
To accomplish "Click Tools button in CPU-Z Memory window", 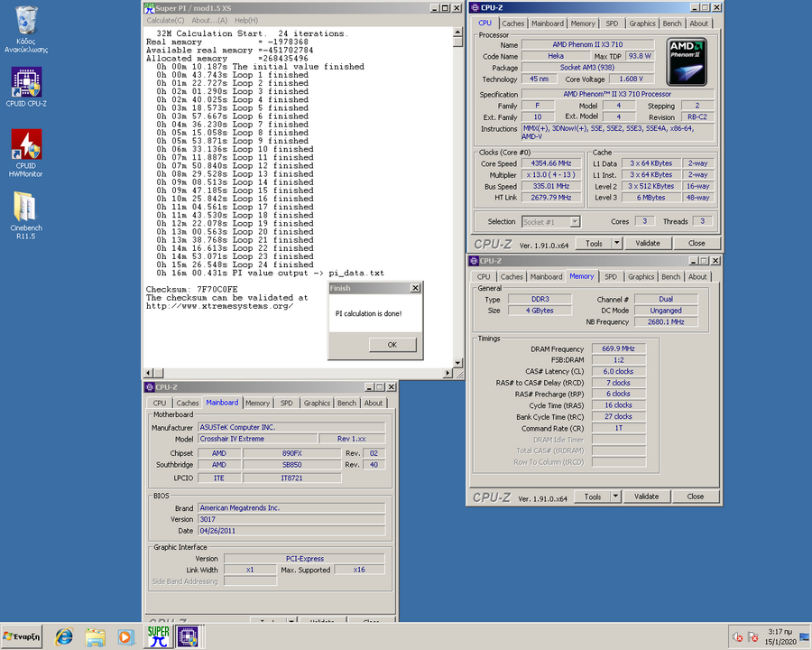I will 593,497.
